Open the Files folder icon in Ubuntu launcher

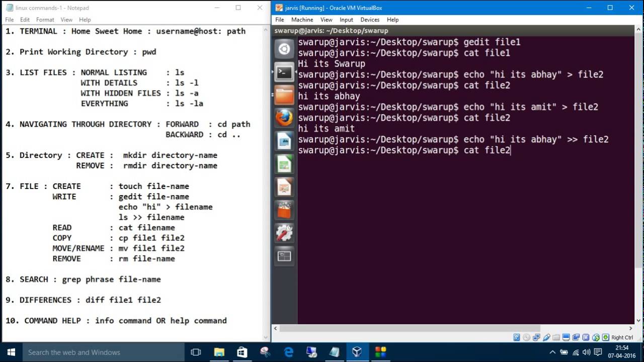pos(284,95)
